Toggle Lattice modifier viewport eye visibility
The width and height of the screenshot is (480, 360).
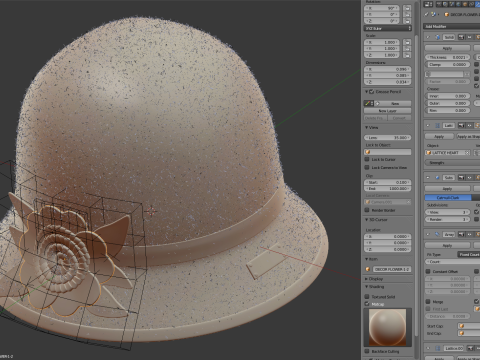pyautogui.click(x=469, y=125)
